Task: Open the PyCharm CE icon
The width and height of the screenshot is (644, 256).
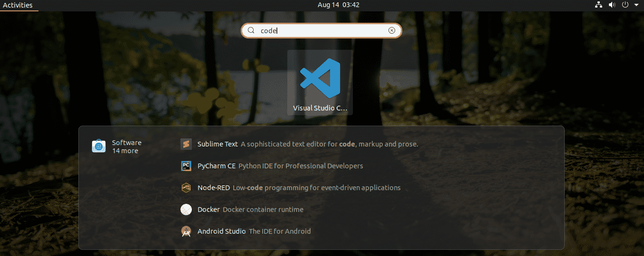Action: [186, 166]
